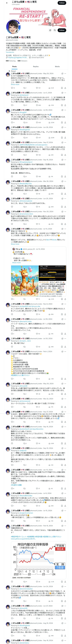The width and height of the screenshot is (72, 644).
Task: Share the Mar 26, 2024 post
Action: pyautogui.click(x=65, y=194)
